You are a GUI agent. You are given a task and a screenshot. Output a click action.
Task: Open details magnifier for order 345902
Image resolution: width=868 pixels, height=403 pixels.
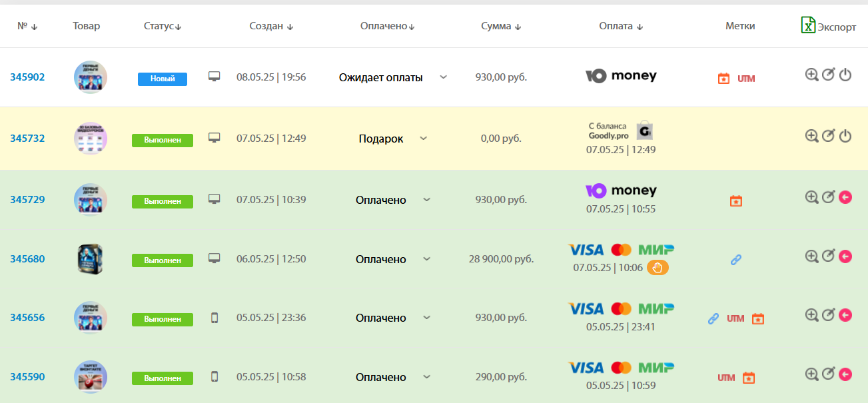[x=811, y=75]
